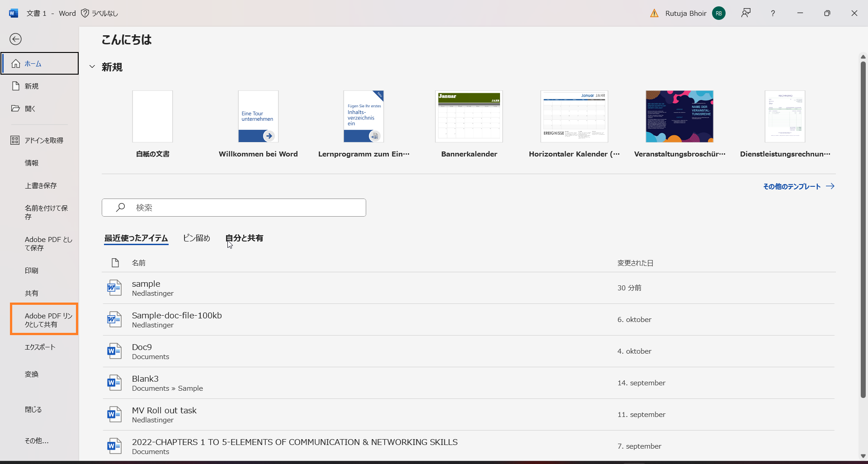The height and width of the screenshot is (464, 868).
Task: Open その他... more options
Action: 40,440
